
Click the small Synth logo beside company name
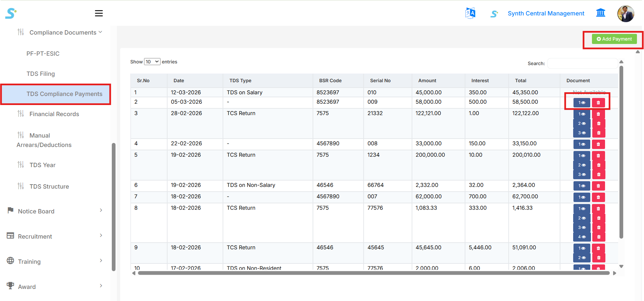(x=494, y=14)
